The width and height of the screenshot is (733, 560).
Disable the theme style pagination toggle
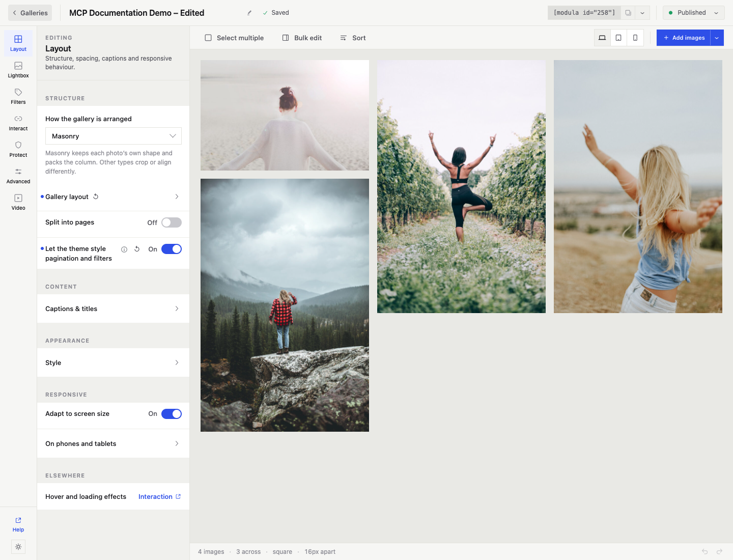coord(172,249)
